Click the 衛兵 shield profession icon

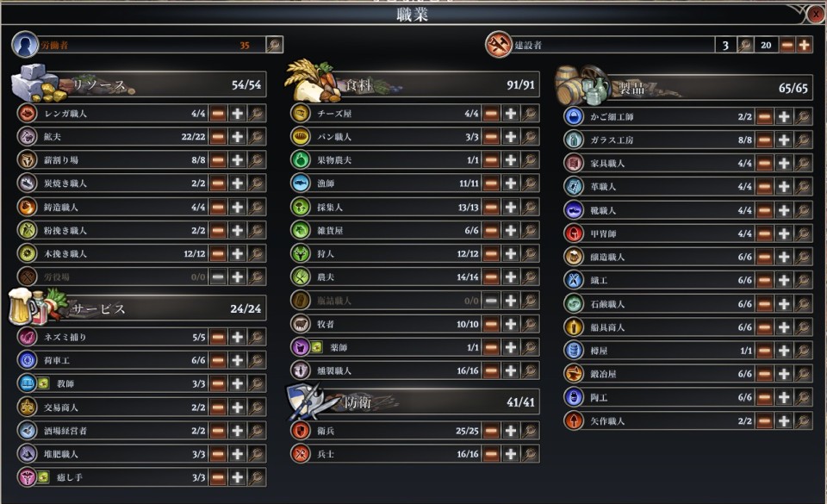pos(301,431)
